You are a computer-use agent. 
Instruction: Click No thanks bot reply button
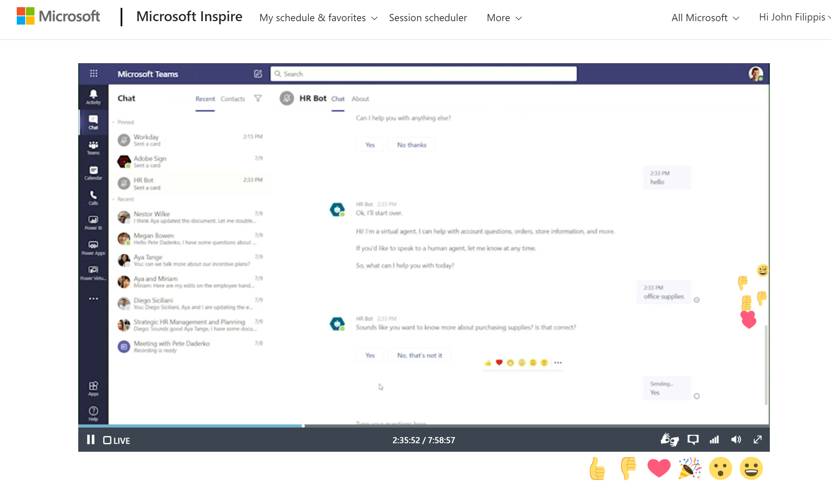tap(412, 145)
